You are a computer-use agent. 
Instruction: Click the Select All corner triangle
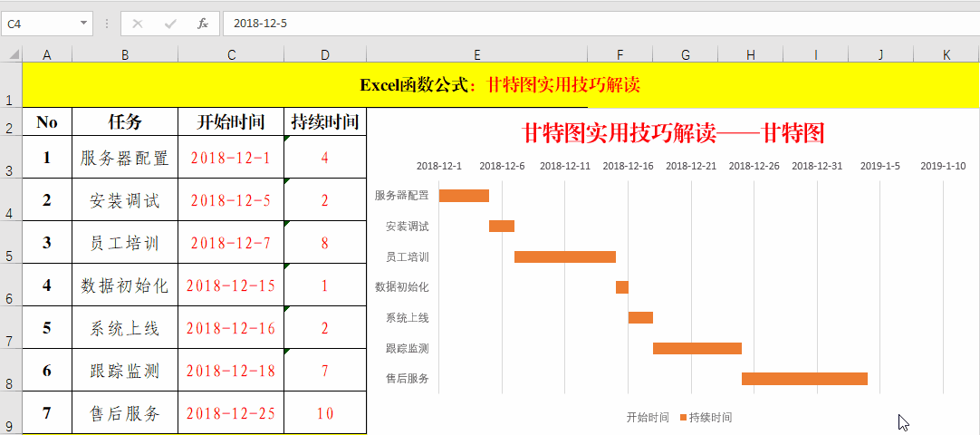11,55
